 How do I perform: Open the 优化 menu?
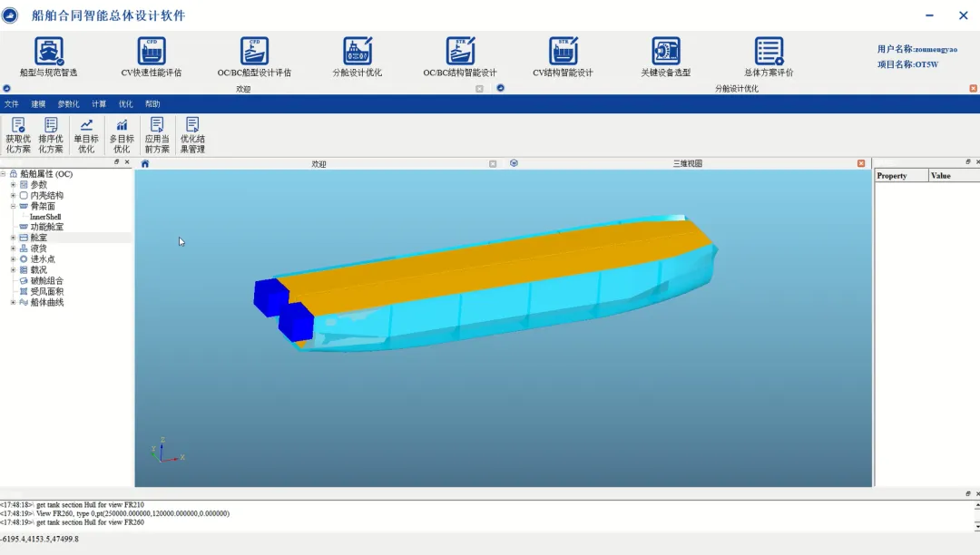(x=125, y=104)
